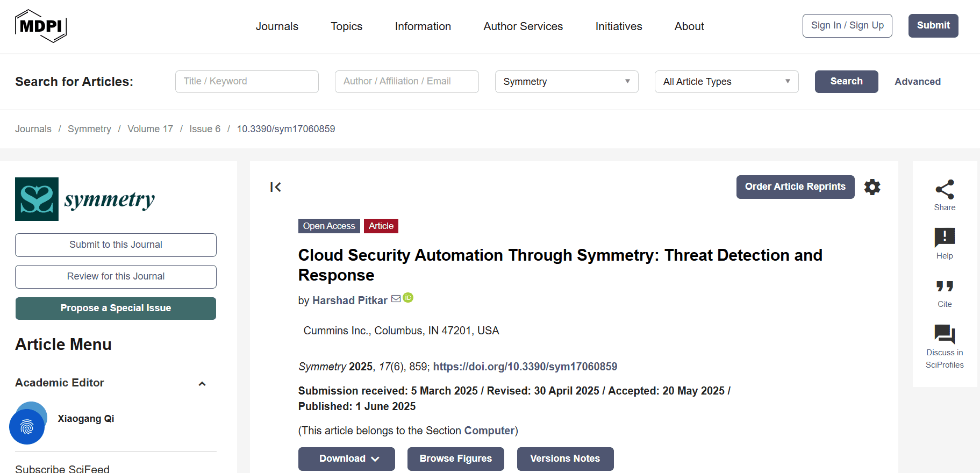Click the Help exclamation icon
The width and height of the screenshot is (980, 473).
945,238
